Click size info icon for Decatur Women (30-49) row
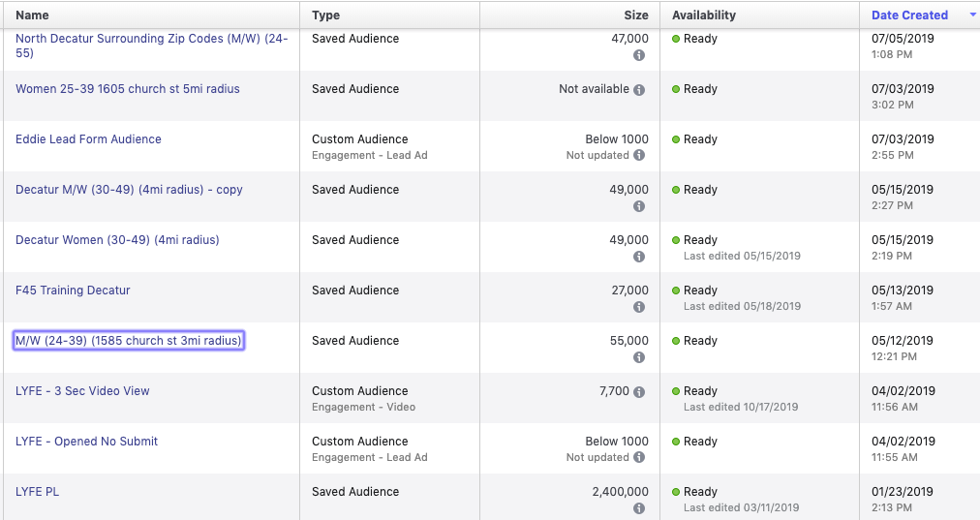 point(639,257)
